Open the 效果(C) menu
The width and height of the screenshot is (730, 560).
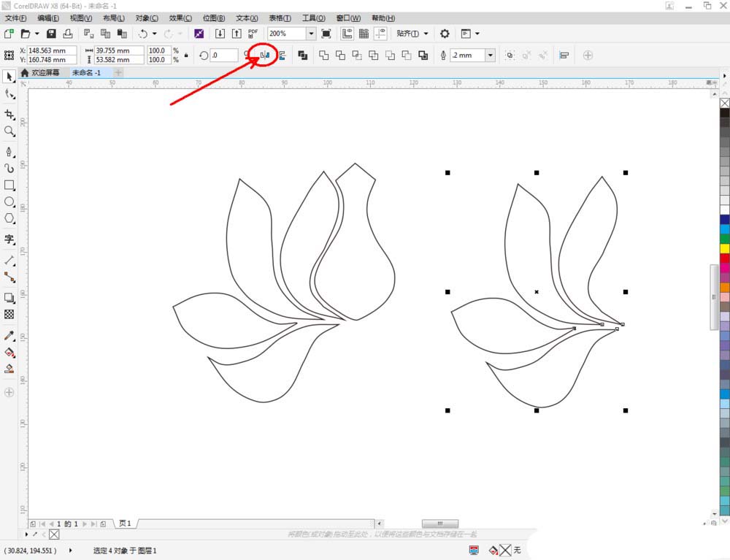pos(180,18)
